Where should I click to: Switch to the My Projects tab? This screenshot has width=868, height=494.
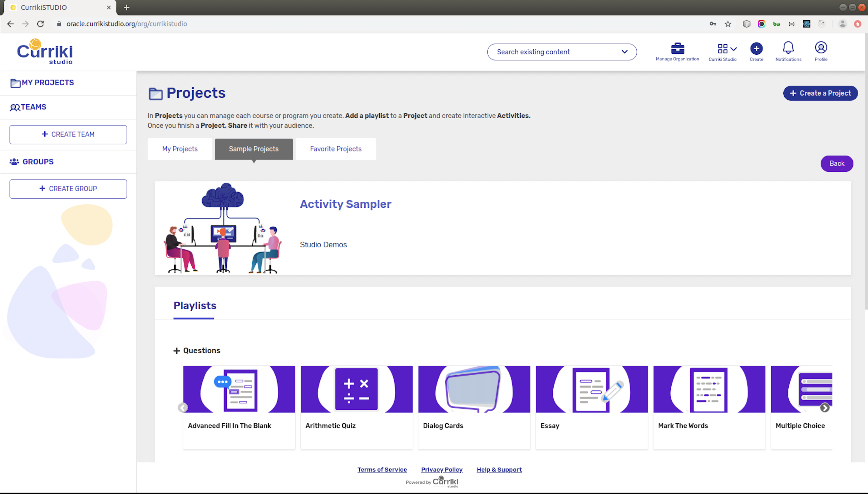[180, 149]
